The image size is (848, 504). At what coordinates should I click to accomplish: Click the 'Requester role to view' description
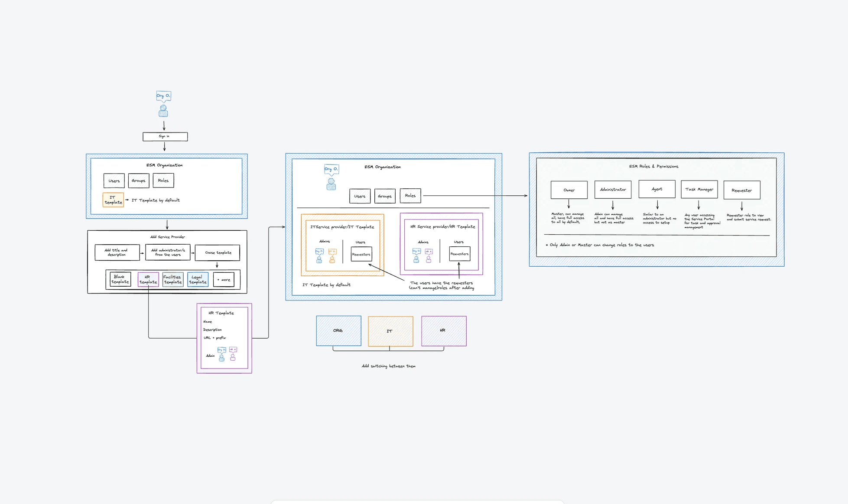coord(749,217)
